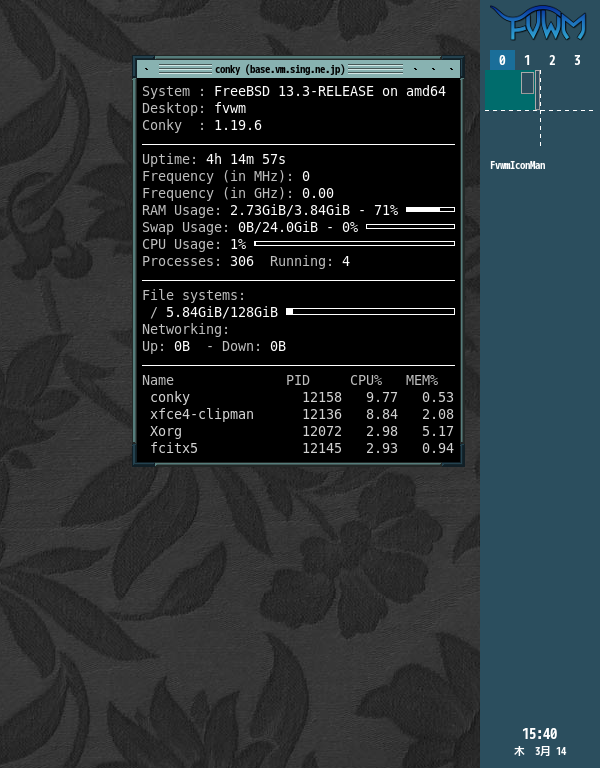The width and height of the screenshot is (600, 768).
Task: Click the 'FreeBSD 13.3-RELEASE on amd64' text
Action: coord(330,92)
